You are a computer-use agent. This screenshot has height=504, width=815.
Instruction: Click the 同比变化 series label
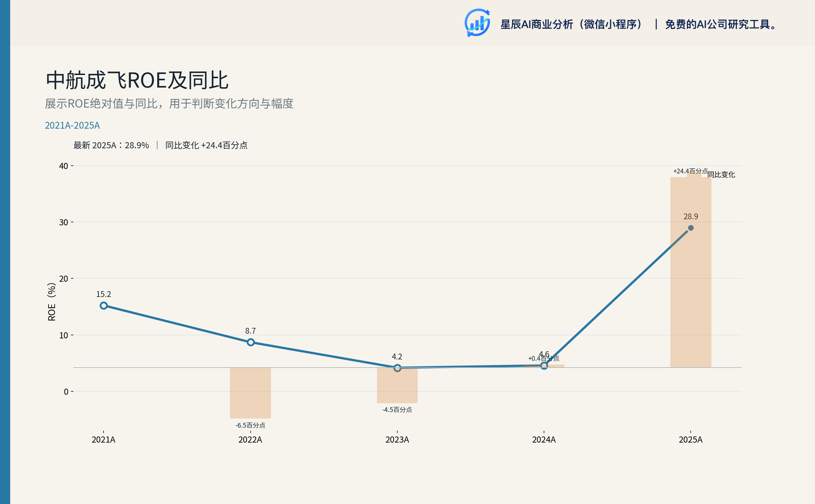coord(721,175)
